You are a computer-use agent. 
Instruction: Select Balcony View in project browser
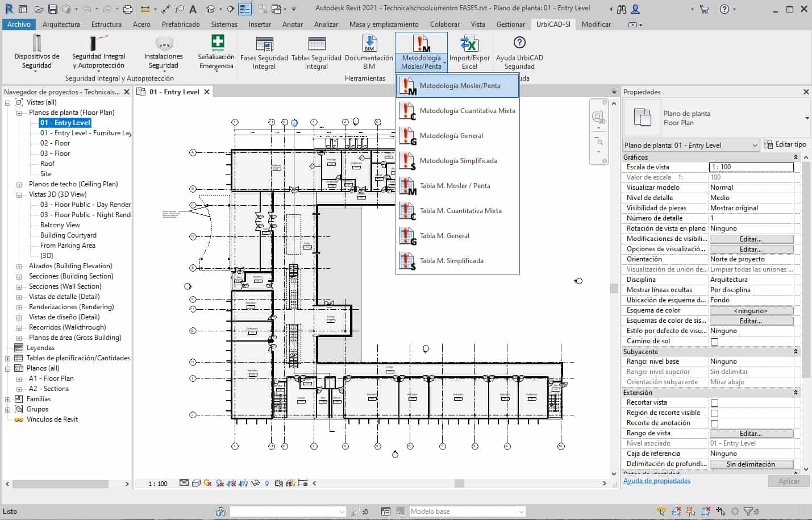(60, 225)
